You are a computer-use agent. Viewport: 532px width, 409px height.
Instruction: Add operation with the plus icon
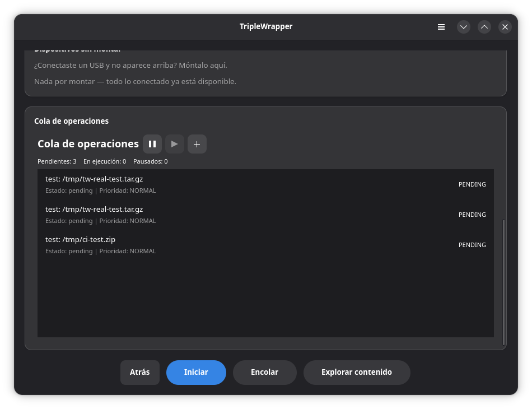(197, 144)
